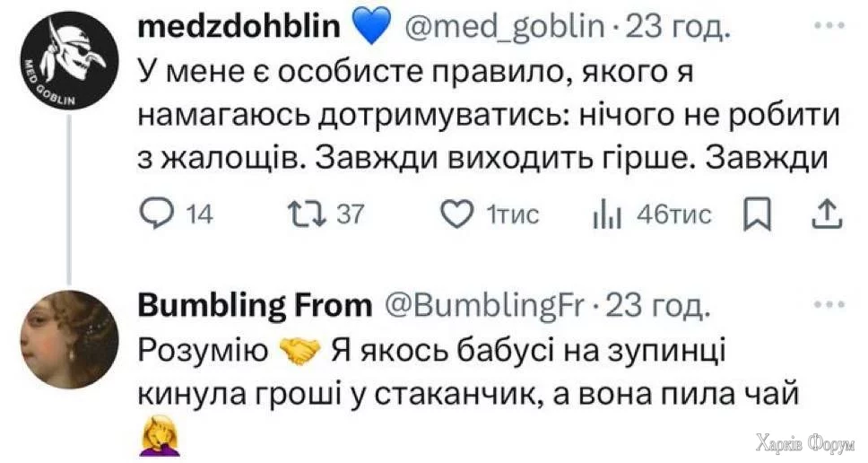Click the medzdohblin display name
Screen dimensions: 868x463
240,29
